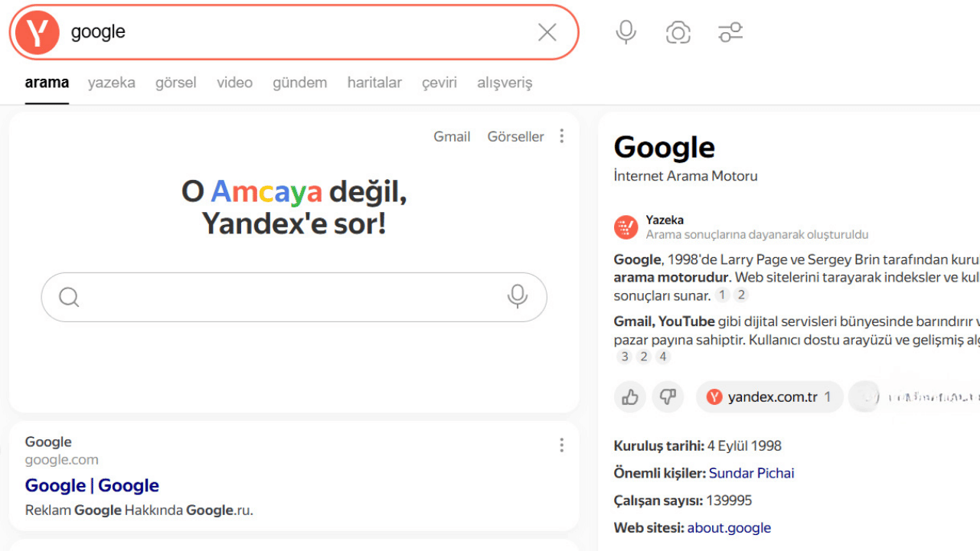This screenshot has height=551, width=980.
Task: Like the Yazeka answer with thumbs up
Action: [x=630, y=397]
